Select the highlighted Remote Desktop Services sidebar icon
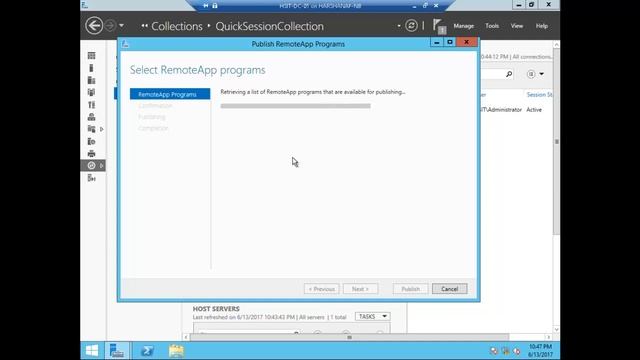Image resolution: width=640 pixels, height=360 pixels. coord(91,165)
